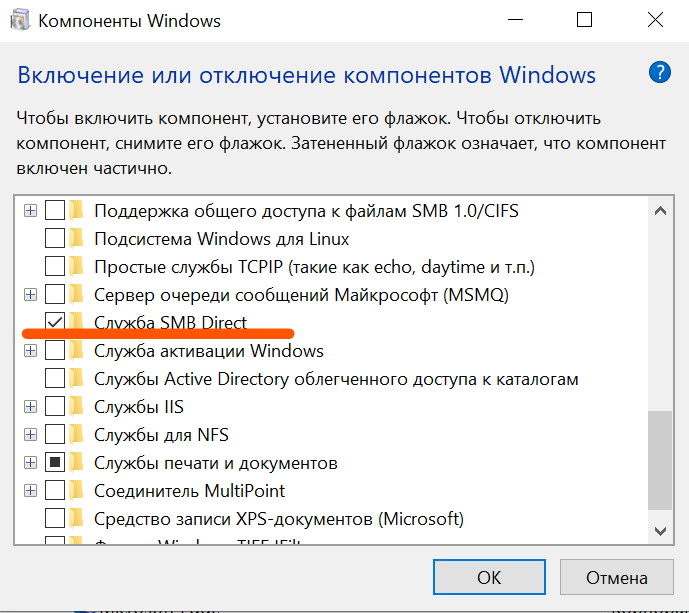Click the Отмена button
This screenshot has height=613, width=689.
pos(615,577)
